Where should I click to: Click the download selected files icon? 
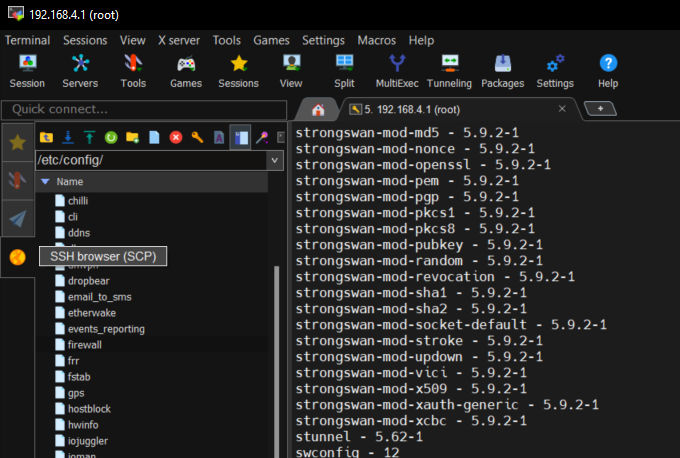click(x=68, y=137)
